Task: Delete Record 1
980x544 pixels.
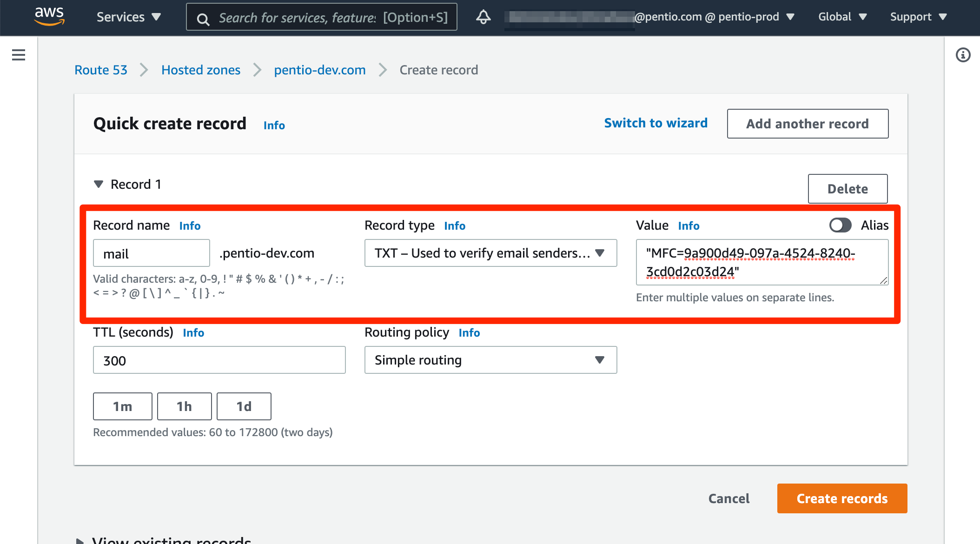Action: 848,189
